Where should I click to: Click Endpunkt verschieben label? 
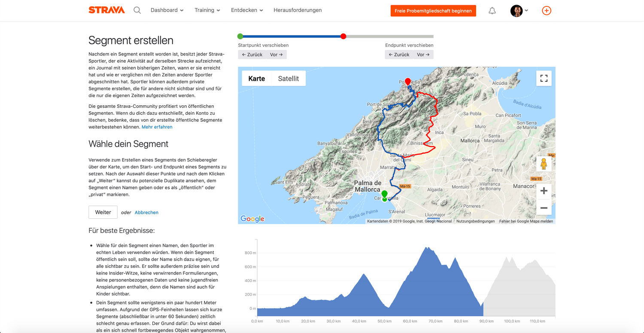tap(409, 45)
